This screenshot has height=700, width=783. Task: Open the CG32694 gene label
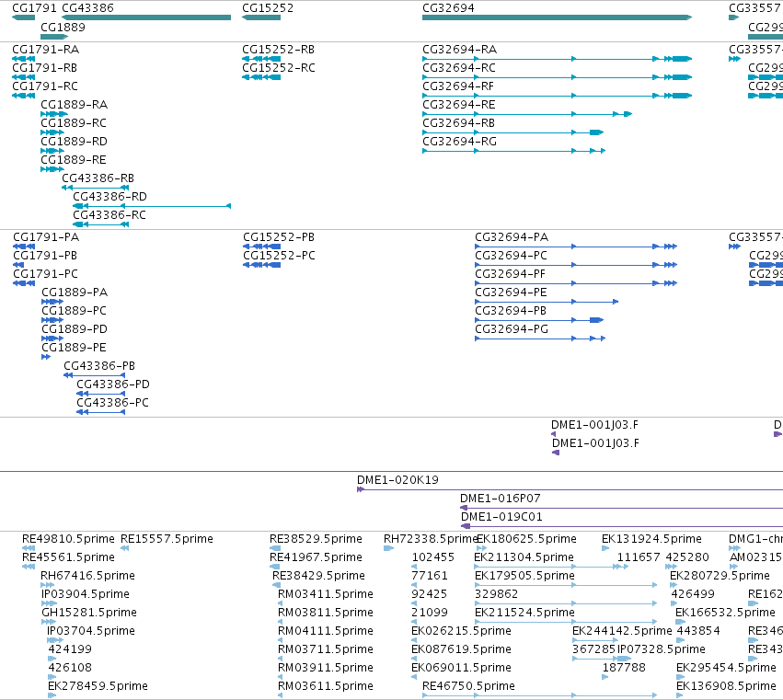point(448,8)
